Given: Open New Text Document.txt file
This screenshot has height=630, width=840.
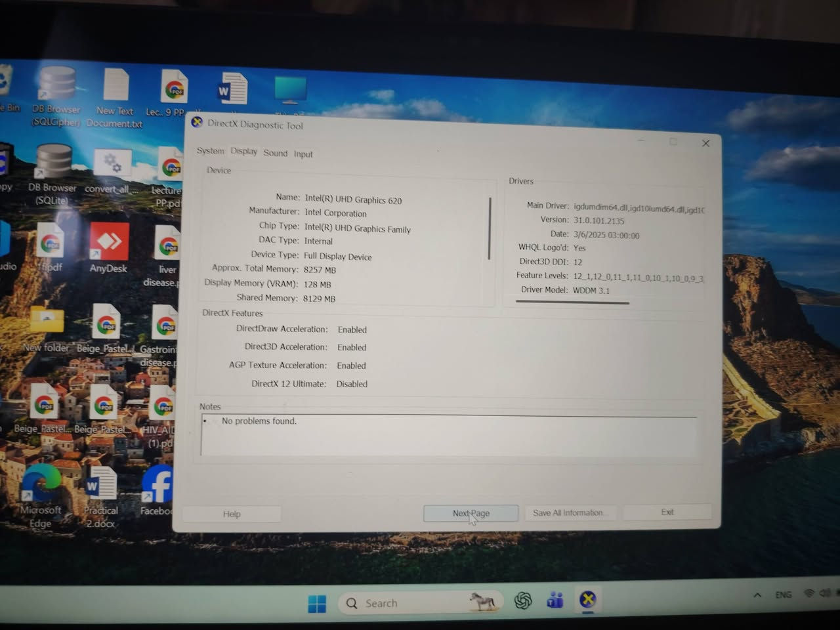Looking at the screenshot, I should (115, 89).
